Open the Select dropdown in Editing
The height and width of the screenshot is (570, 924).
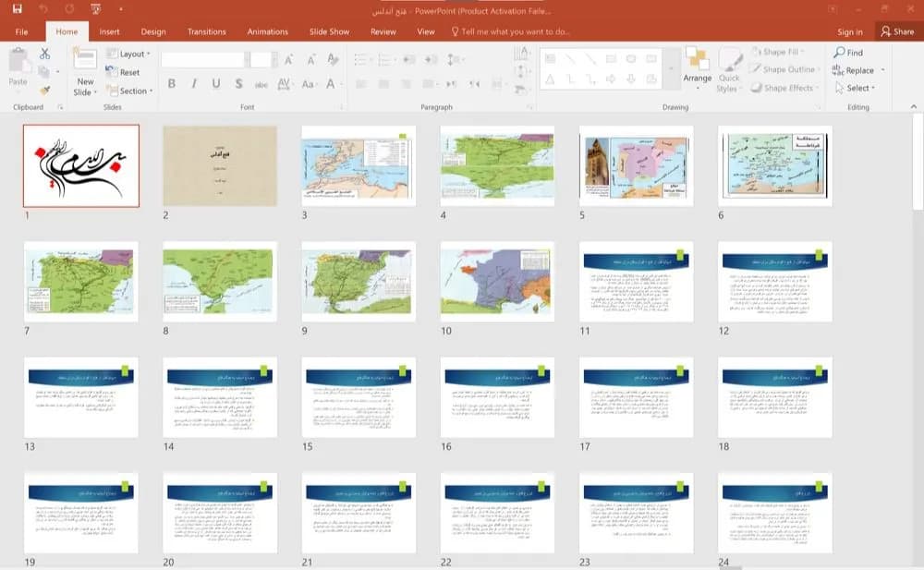point(855,88)
